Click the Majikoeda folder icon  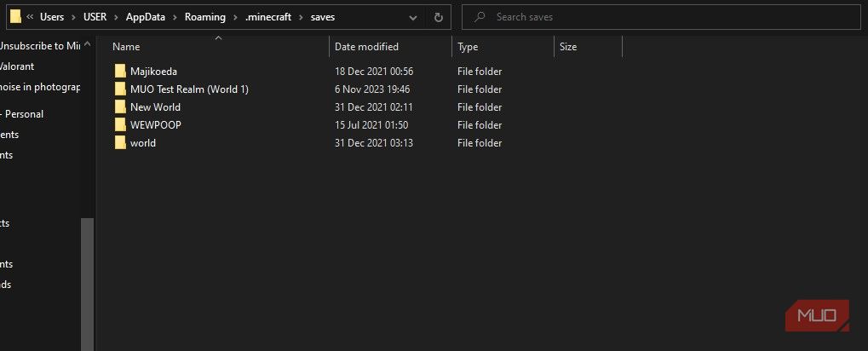[x=119, y=72]
